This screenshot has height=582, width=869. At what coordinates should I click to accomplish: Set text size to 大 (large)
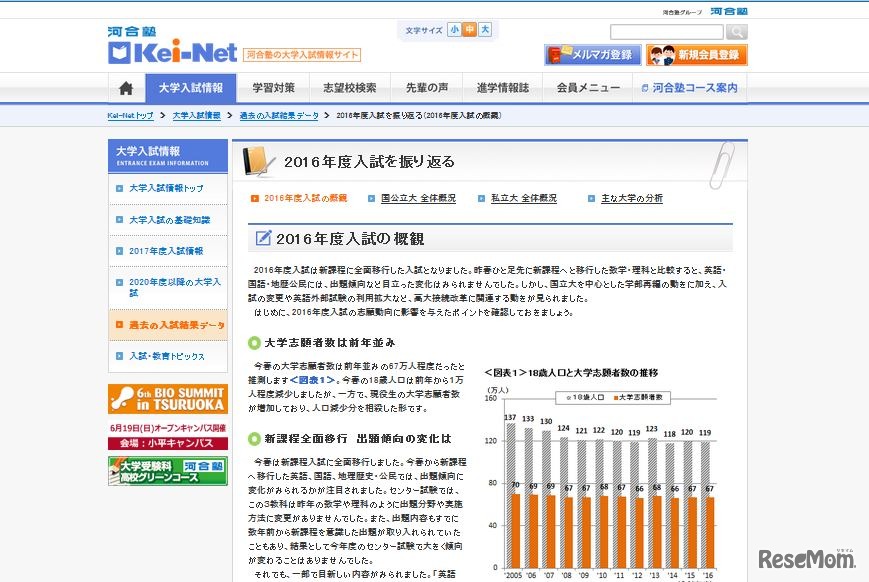point(485,30)
